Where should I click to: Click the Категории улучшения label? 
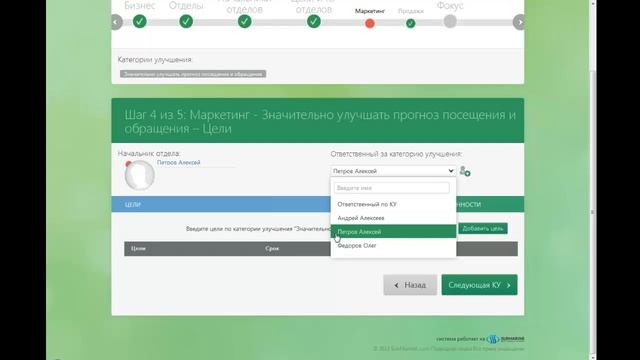point(155,60)
